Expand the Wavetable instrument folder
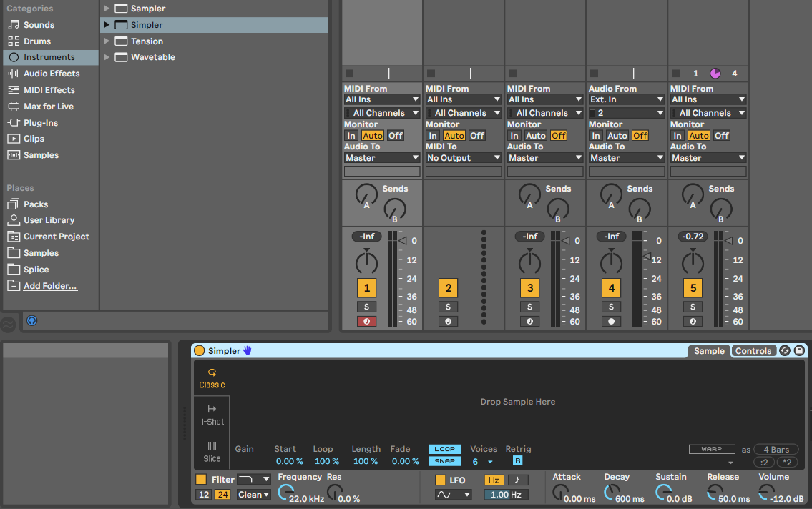The width and height of the screenshot is (812, 509). pos(107,57)
